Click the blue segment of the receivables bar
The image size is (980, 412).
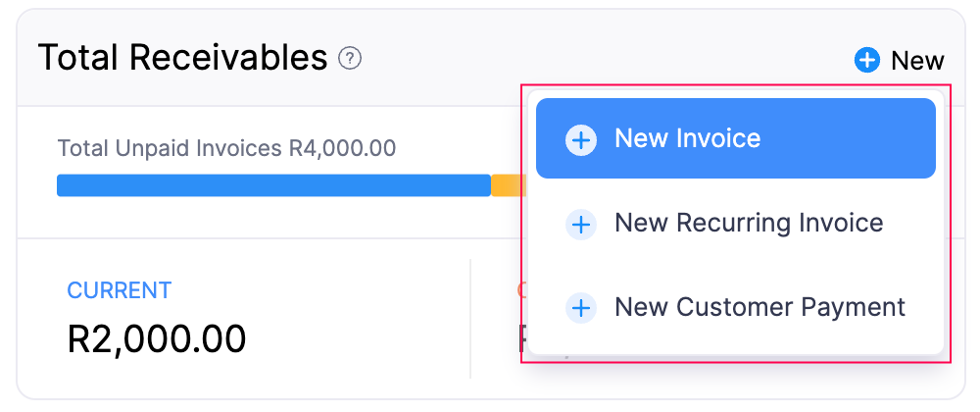click(273, 185)
